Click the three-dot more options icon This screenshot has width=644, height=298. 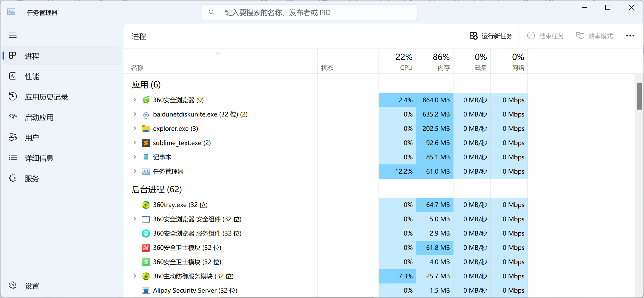point(630,36)
